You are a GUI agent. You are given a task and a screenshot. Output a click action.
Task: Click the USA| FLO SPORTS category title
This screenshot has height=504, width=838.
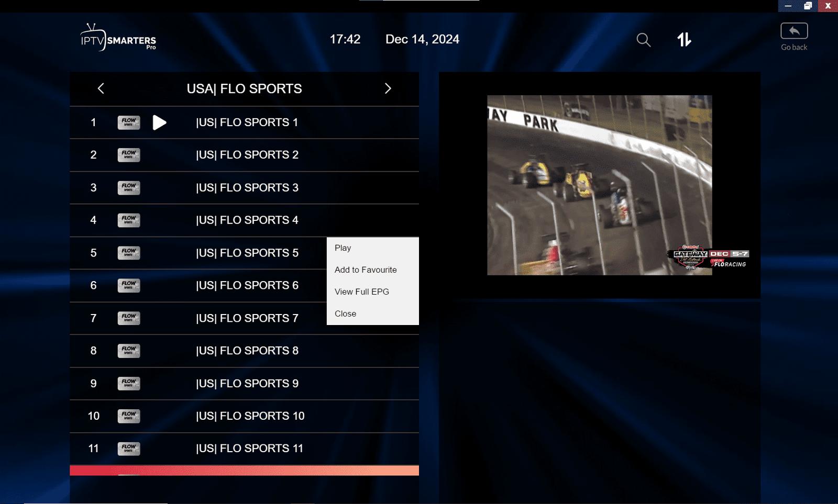(x=244, y=88)
